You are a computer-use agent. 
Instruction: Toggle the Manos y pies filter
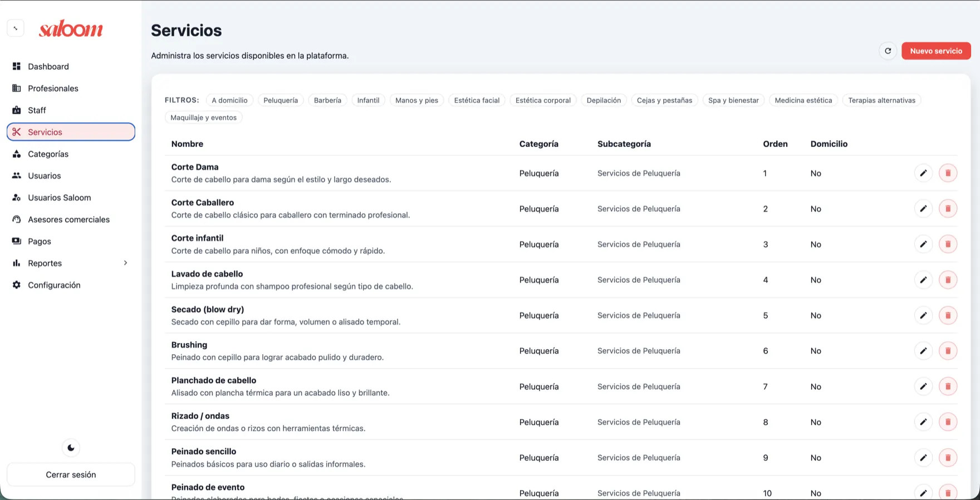416,100
